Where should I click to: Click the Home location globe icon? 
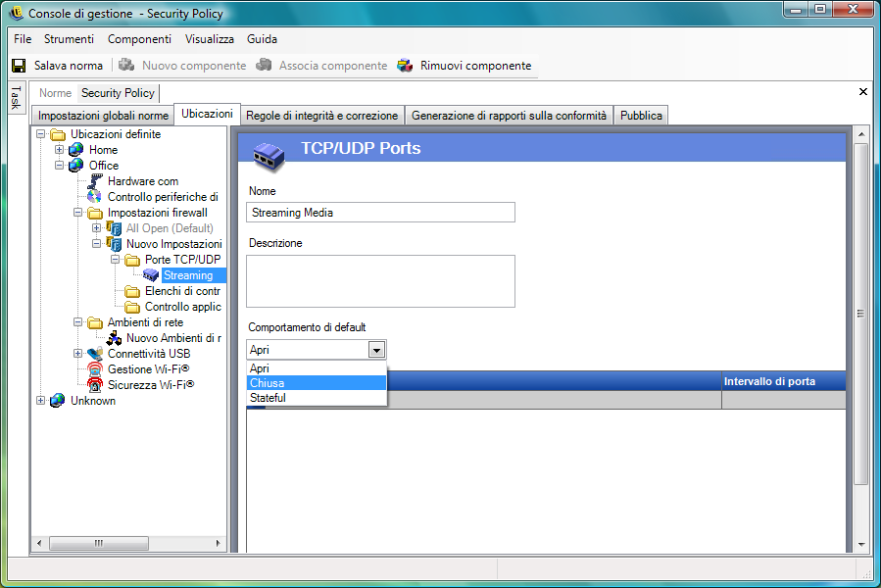75,150
